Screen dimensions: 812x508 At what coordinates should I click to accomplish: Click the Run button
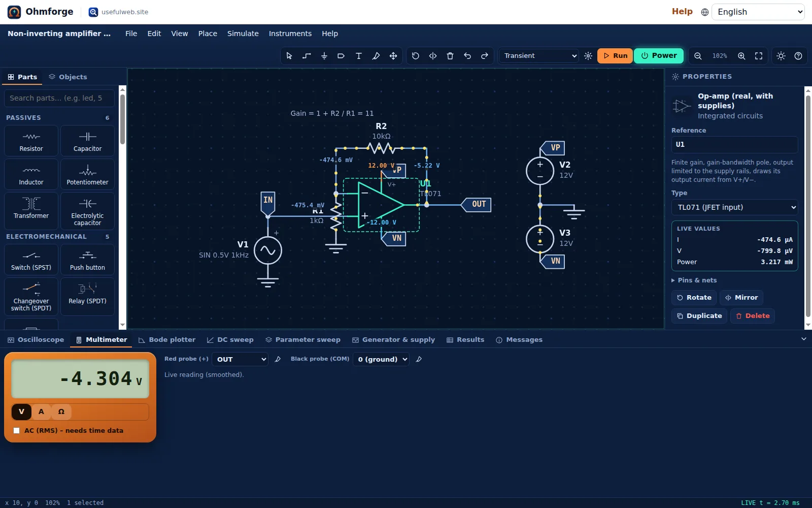click(615, 56)
